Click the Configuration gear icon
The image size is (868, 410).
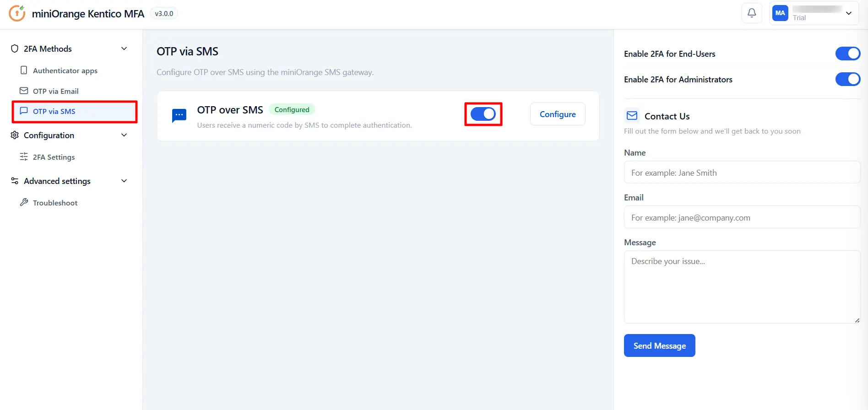[x=15, y=135]
